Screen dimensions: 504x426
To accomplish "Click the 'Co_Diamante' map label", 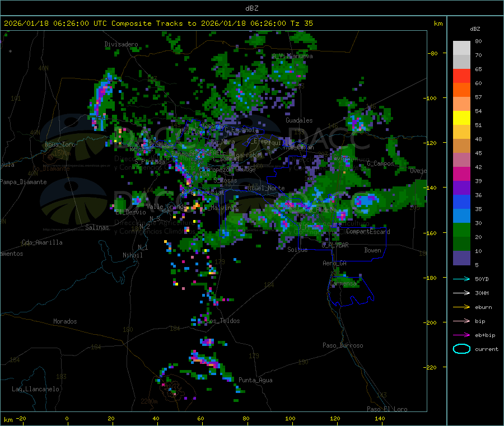I will point(51,168).
